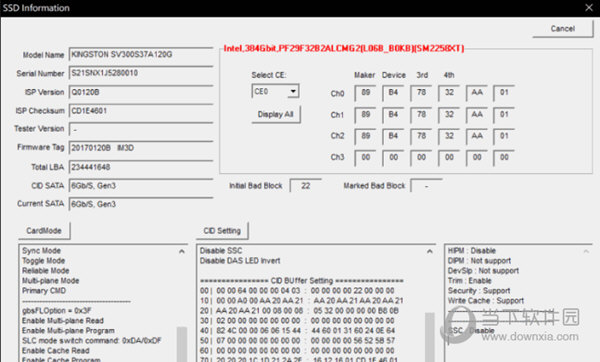Click the Ch2 last byte 01 field
This screenshot has height=362, width=600.
(x=504, y=136)
